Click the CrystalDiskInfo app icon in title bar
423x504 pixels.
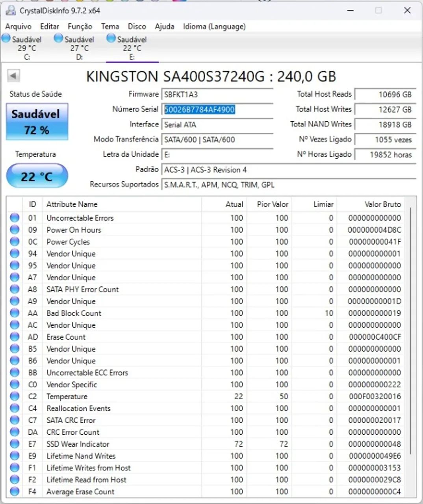pyautogui.click(x=11, y=10)
